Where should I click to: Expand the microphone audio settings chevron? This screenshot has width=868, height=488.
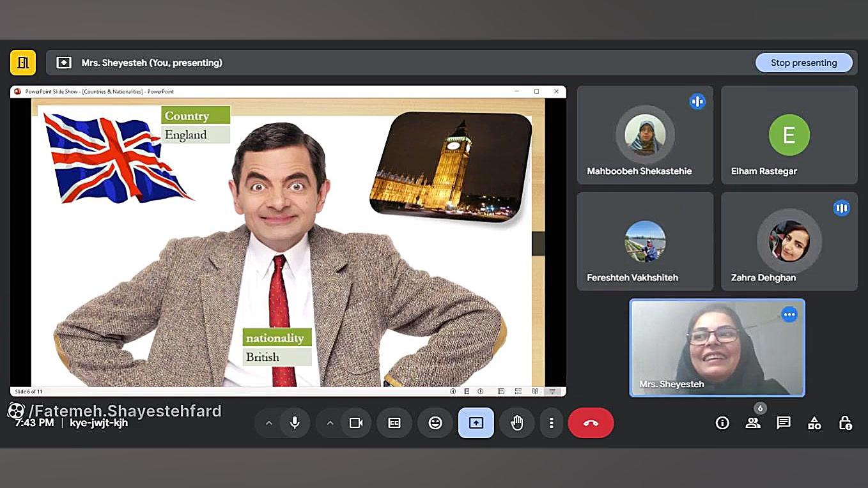point(269,423)
